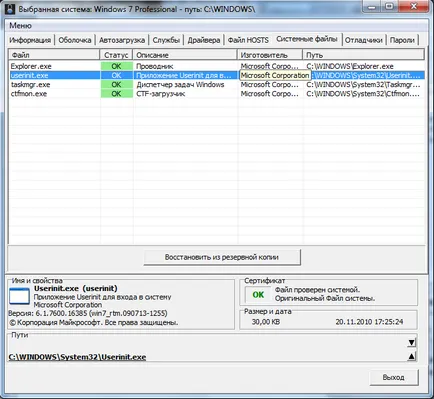
Task: Select the Системные файлы tab
Action: pos(307,39)
